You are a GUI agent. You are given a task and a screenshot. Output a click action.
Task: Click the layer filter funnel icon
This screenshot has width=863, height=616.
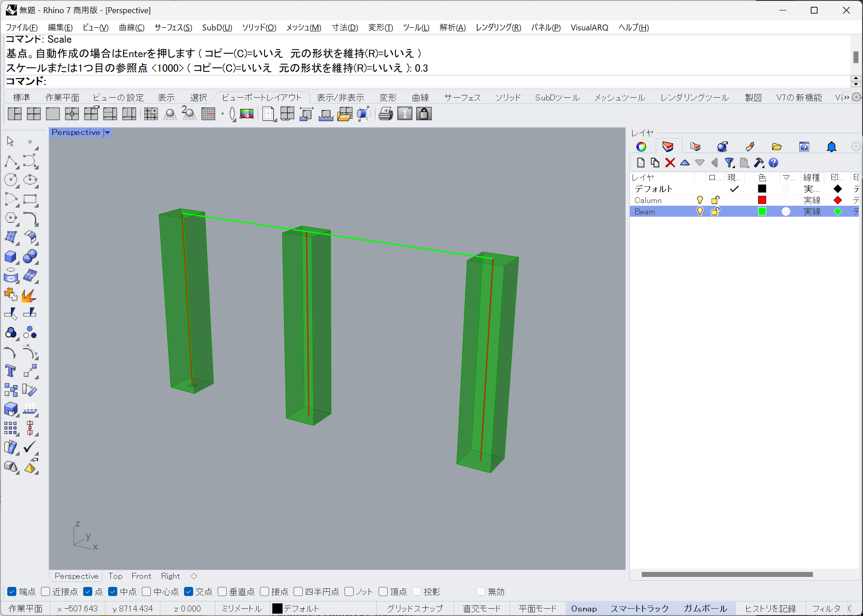coord(729,163)
